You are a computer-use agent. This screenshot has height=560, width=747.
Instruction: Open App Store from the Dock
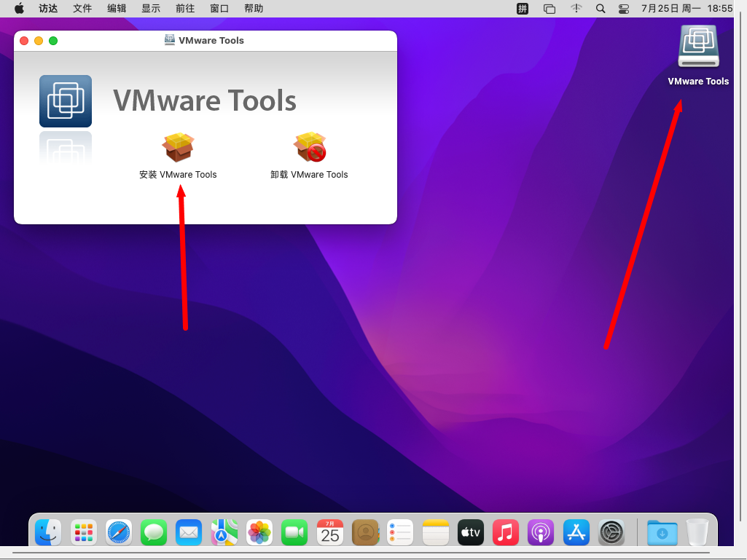(x=576, y=532)
